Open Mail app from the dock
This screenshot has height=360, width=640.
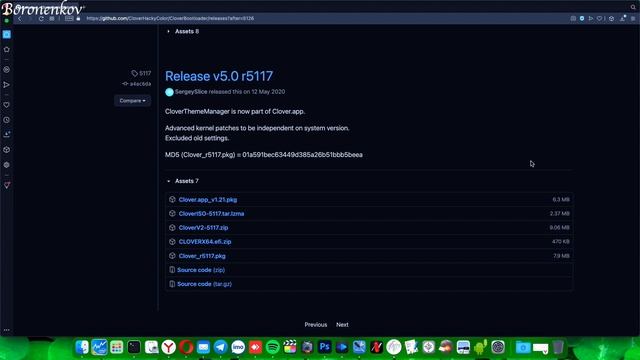tap(203, 347)
